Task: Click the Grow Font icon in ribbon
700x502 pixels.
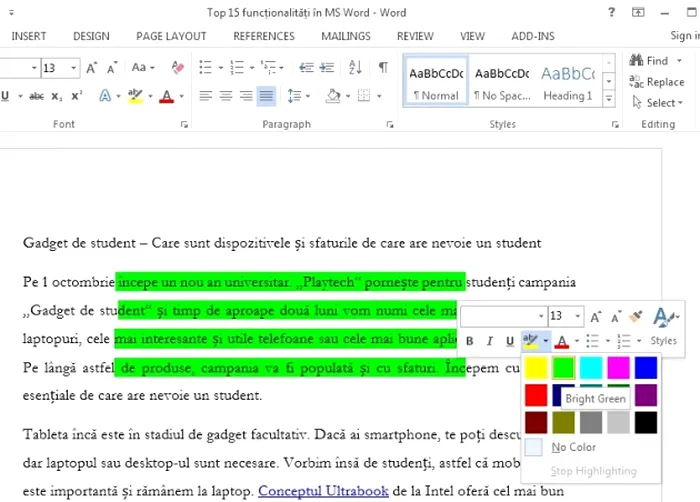Action: 91,68
